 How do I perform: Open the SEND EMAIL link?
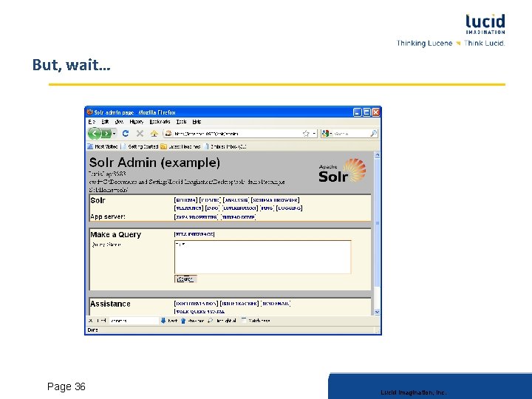click(276, 304)
